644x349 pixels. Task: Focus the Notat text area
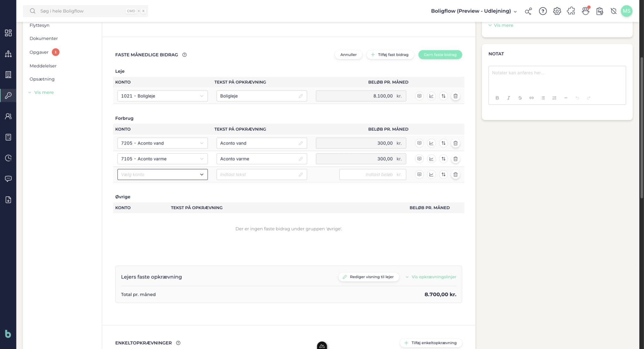557,79
